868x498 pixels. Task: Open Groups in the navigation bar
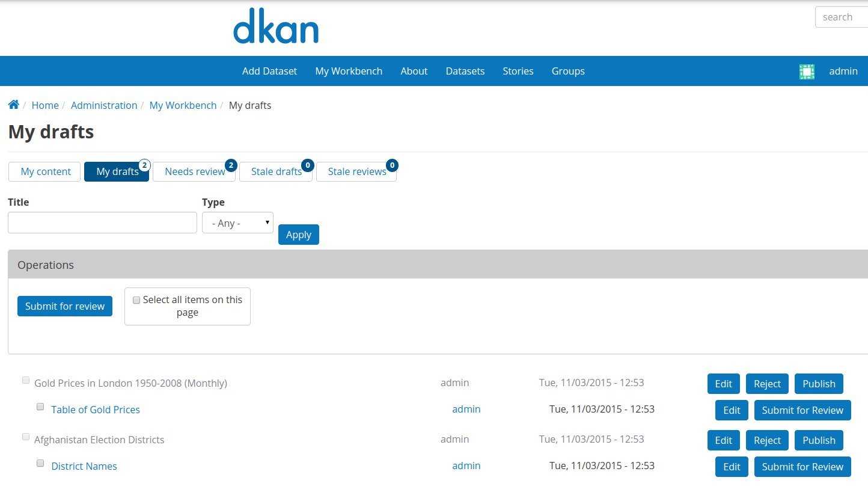click(568, 71)
